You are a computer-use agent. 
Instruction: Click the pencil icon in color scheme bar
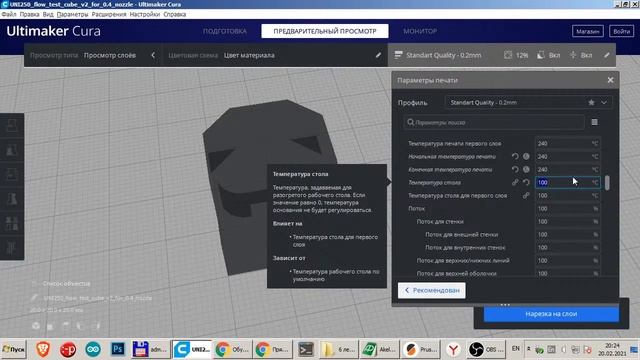pos(378,55)
